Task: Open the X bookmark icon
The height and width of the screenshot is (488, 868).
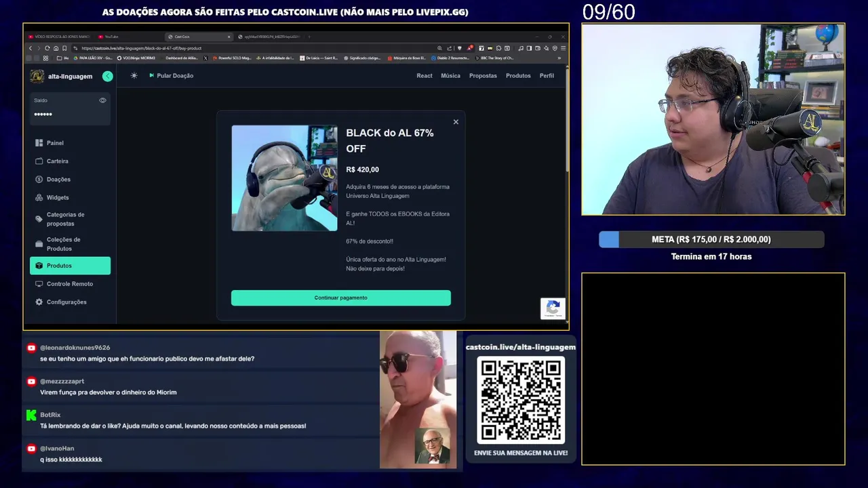Action: tap(205, 58)
